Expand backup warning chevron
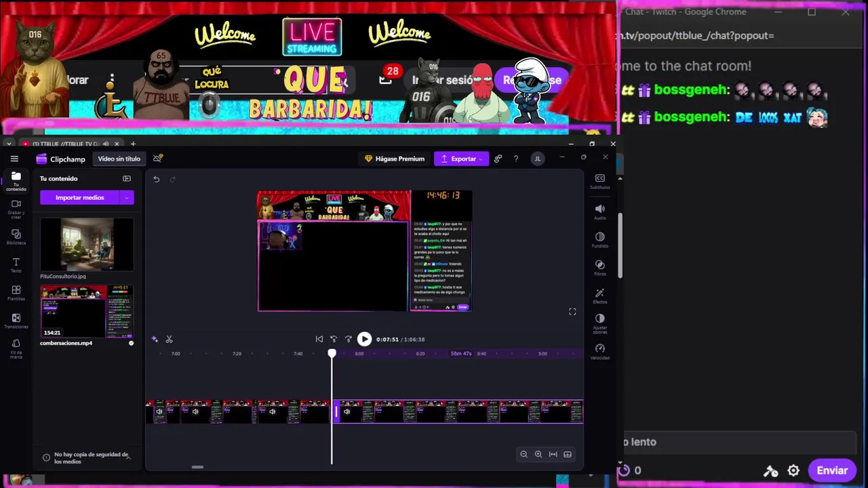The width and height of the screenshot is (868, 488). point(128,457)
